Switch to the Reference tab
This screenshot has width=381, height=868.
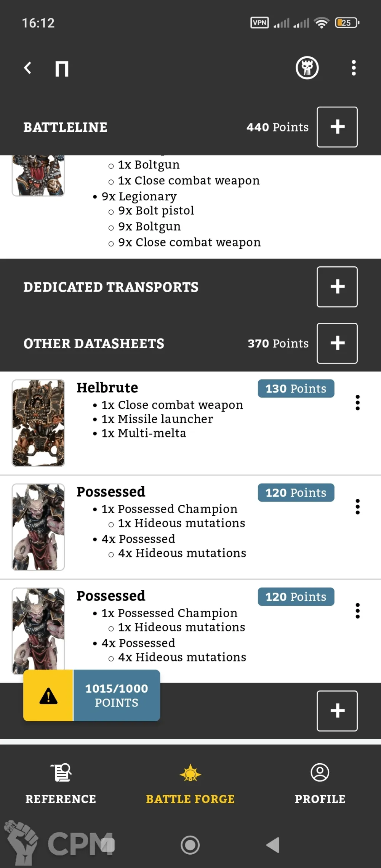[61, 783]
